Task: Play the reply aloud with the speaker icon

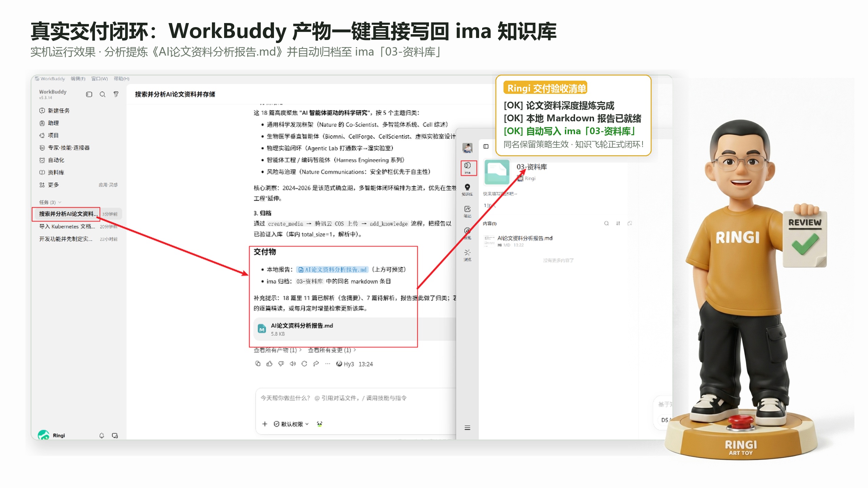Action: coord(293,364)
